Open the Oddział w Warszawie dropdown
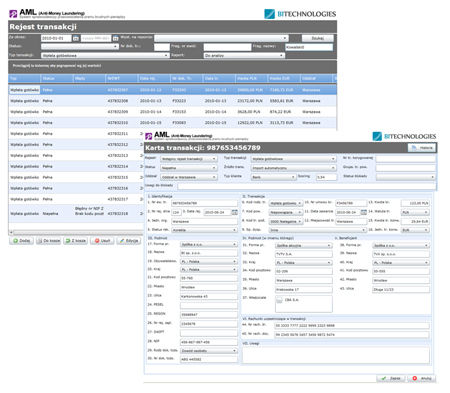 pos(189,177)
